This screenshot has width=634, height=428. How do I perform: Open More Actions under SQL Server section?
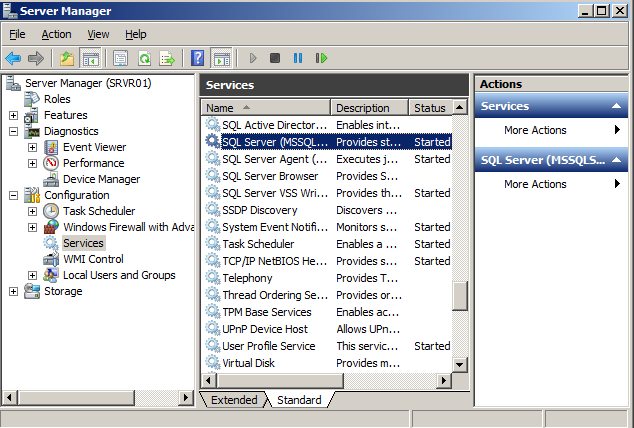coord(552,184)
